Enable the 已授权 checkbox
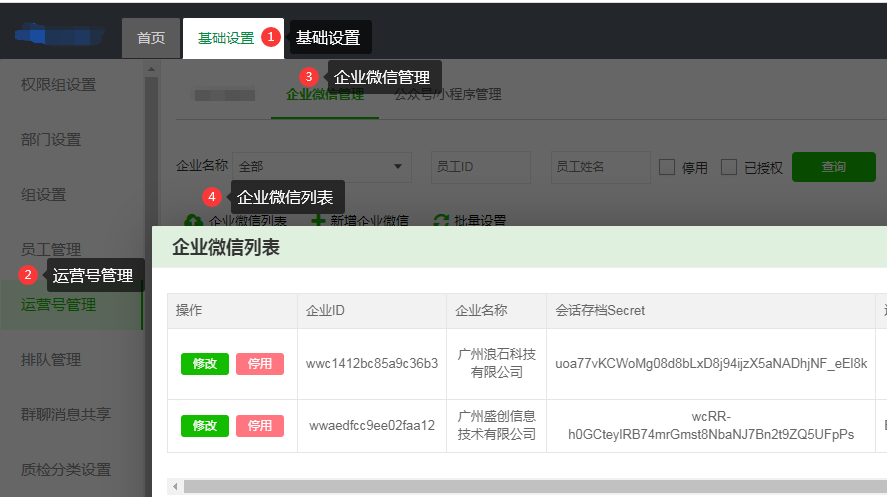The width and height of the screenshot is (887, 497). pos(729,167)
